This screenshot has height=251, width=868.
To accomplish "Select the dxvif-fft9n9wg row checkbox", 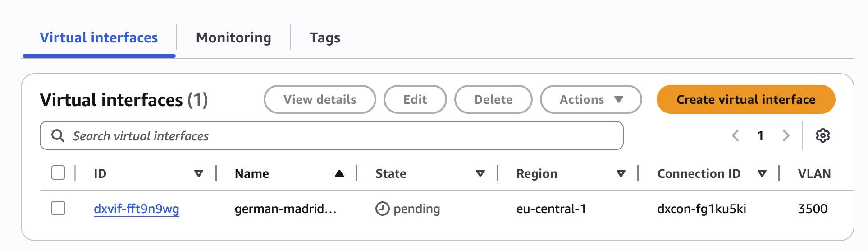I will coord(58,208).
